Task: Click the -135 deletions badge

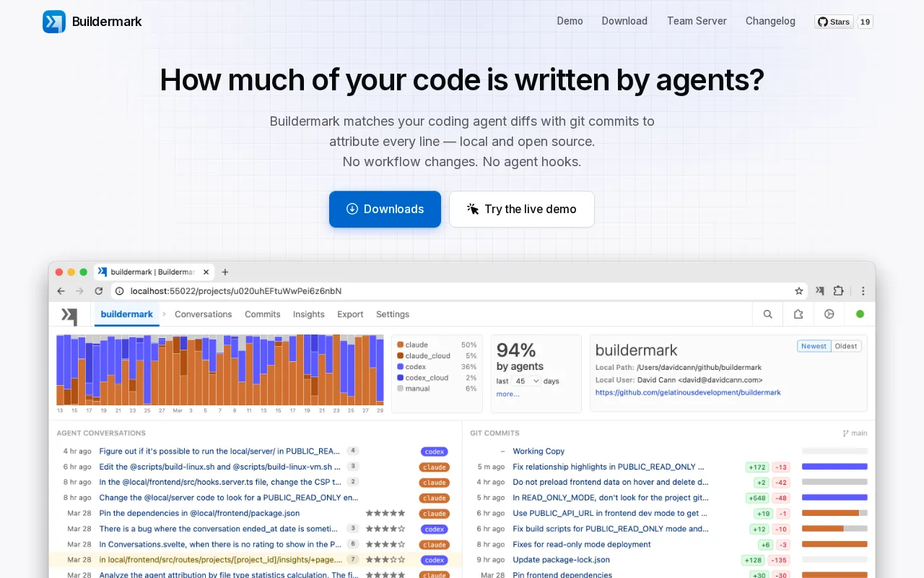Action: (779, 560)
